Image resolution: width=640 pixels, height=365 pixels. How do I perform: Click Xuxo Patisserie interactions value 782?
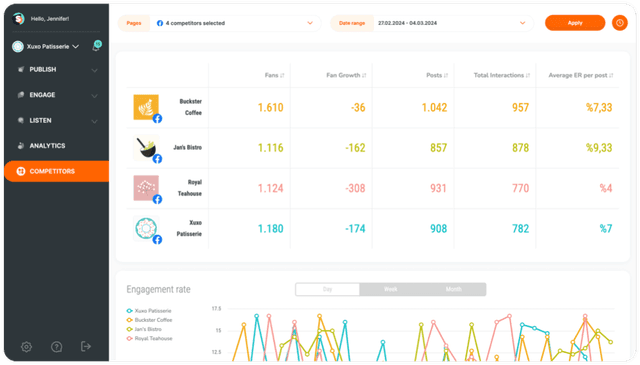point(520,229)
